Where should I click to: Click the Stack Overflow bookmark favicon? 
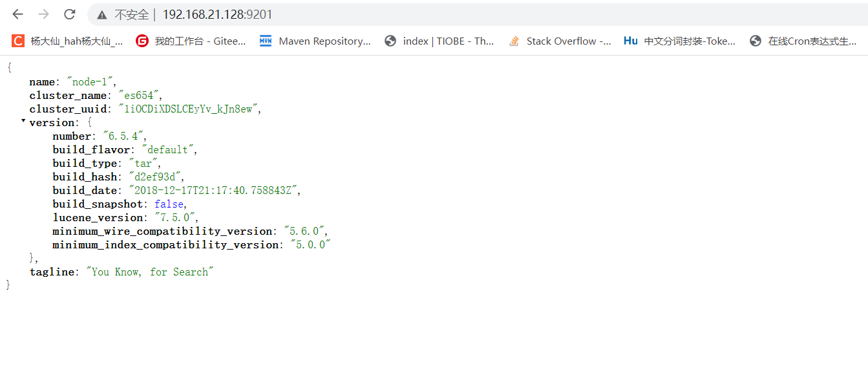[514, 40]
